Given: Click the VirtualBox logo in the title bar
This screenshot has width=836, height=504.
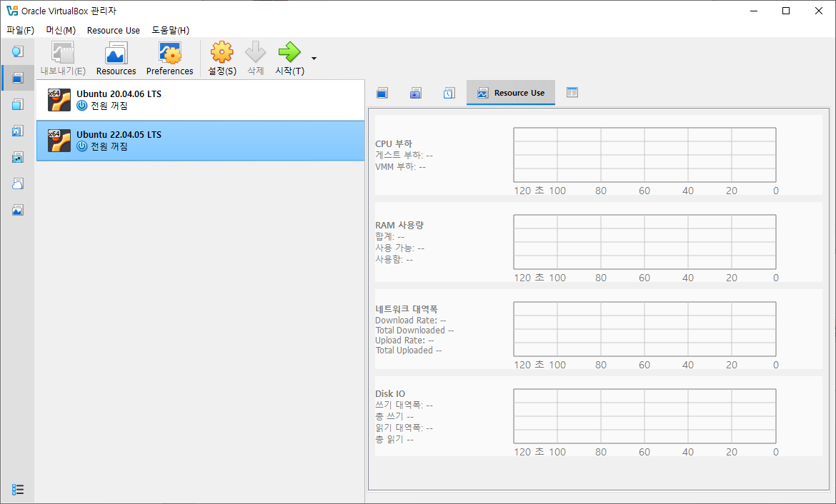Looking at the screenshot, I should tap(11, 11).
